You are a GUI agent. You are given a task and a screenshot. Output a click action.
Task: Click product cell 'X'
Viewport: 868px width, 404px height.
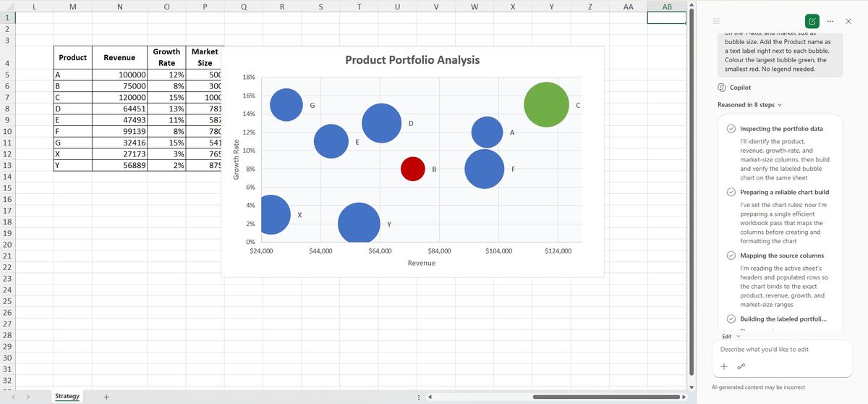[x=72, y=154]
